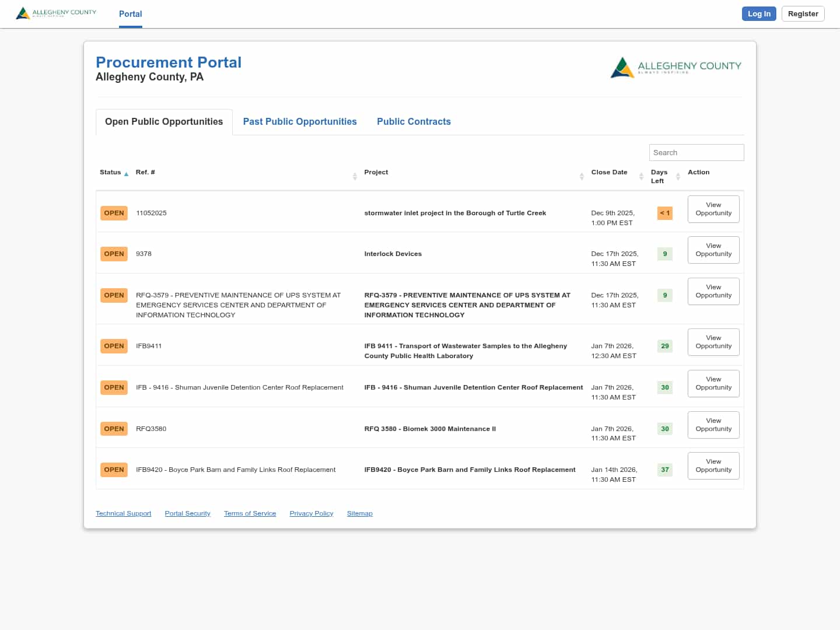
Task: Focus the Search input field
Action: point(696,153)
